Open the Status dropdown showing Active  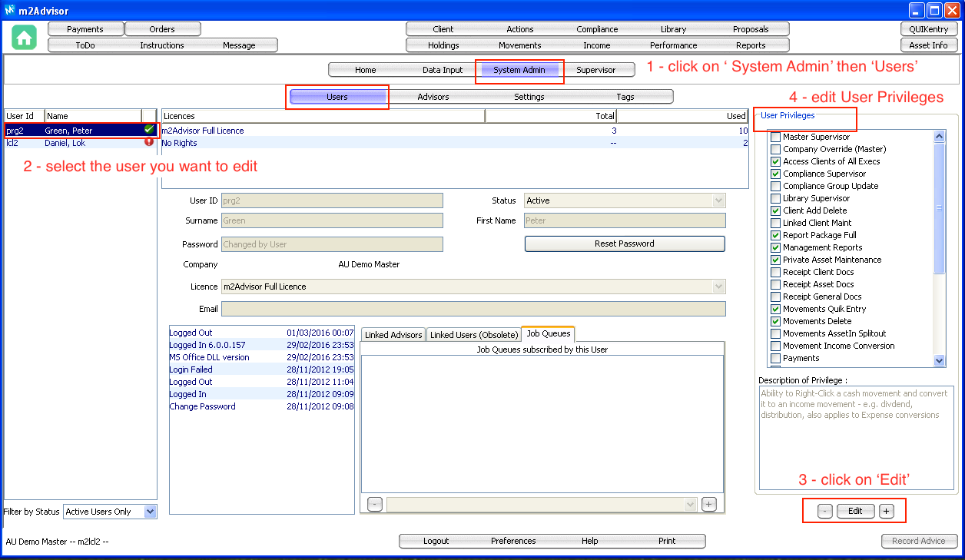718,200
